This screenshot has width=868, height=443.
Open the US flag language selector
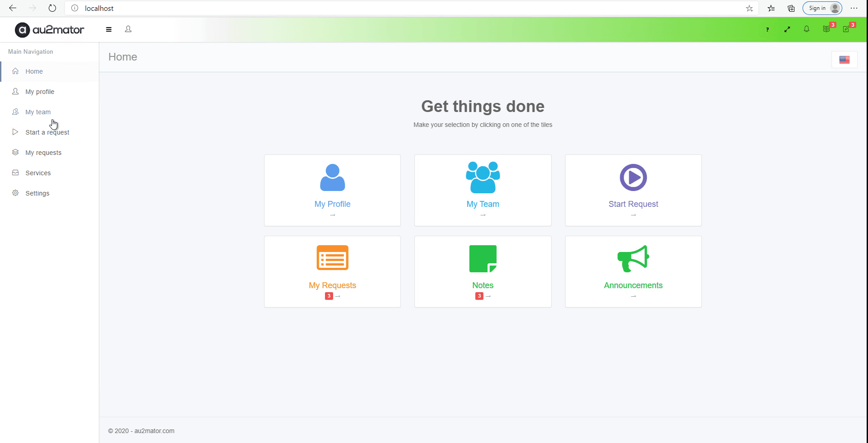click(844, 60)
